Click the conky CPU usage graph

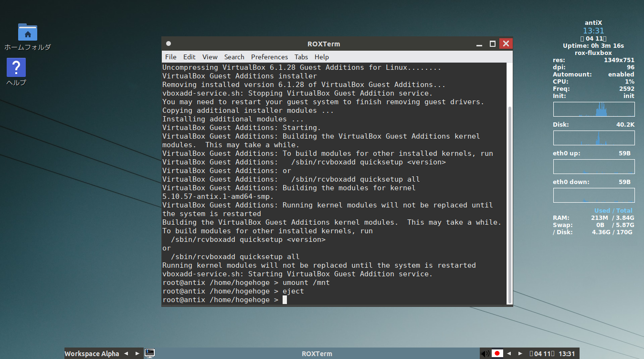594,109
